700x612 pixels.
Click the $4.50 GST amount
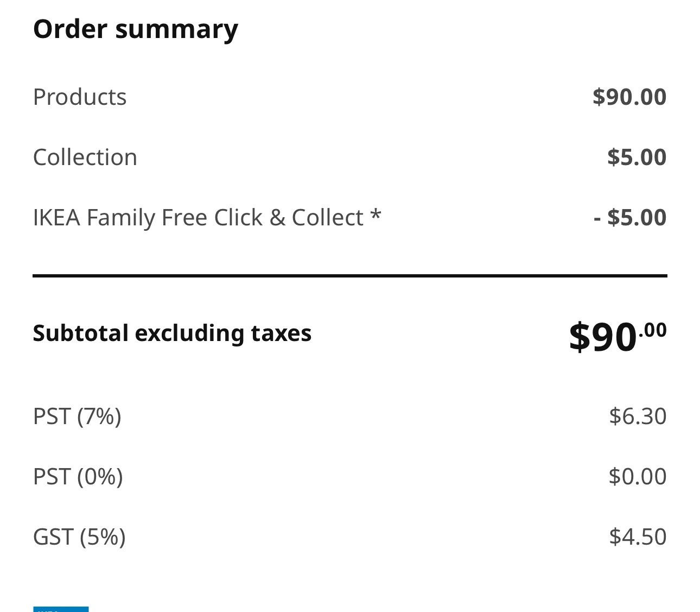pos(638,537)
